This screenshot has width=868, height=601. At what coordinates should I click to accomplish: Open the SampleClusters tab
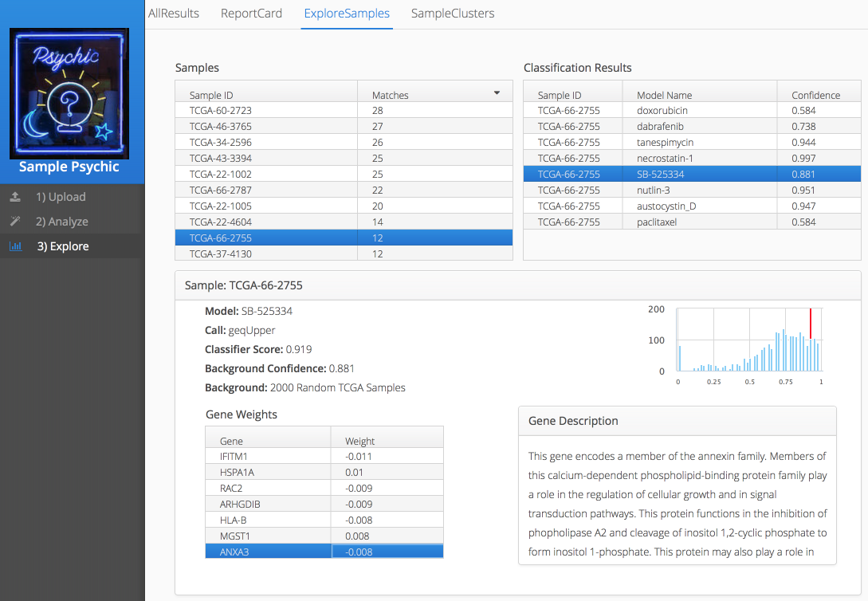[x=452, y=14]
